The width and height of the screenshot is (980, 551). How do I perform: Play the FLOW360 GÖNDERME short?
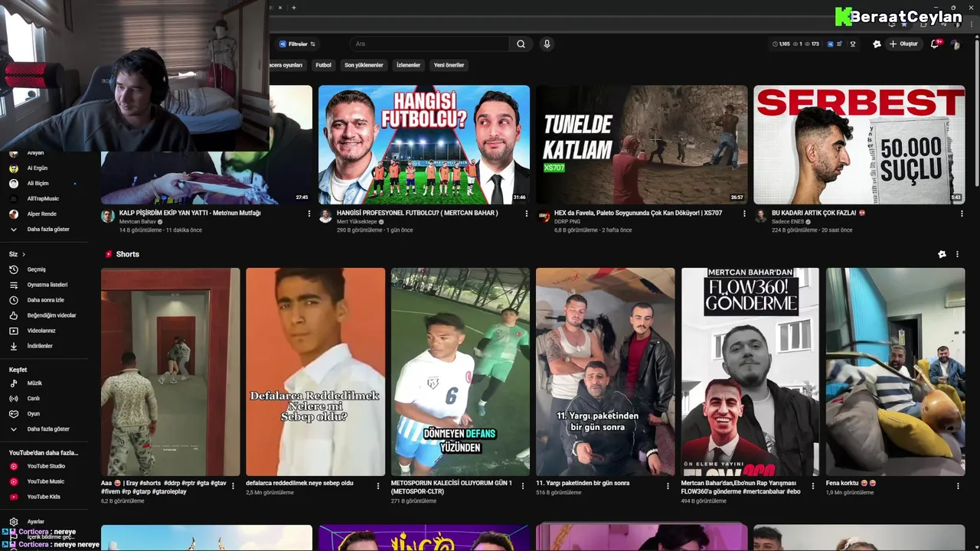pos(750,372)
